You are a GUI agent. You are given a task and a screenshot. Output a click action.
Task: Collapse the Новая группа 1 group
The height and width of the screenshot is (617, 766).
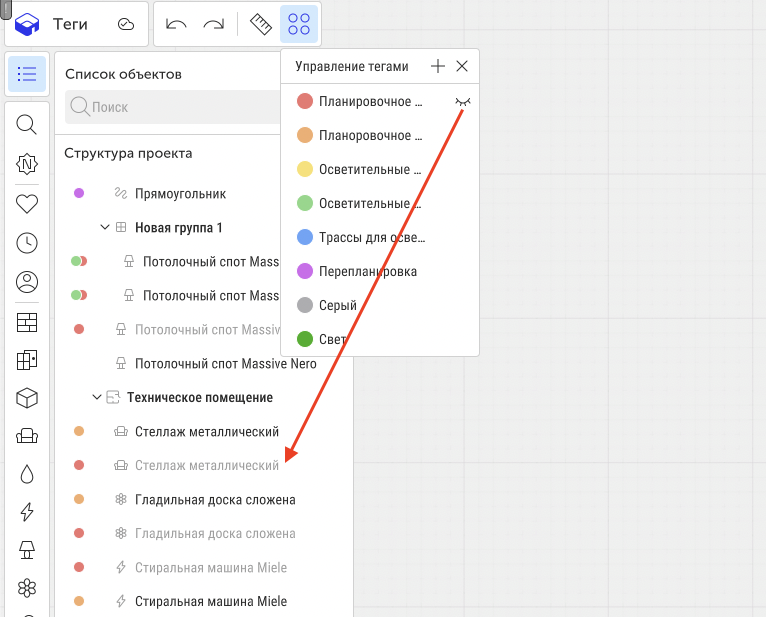[105, 228]
